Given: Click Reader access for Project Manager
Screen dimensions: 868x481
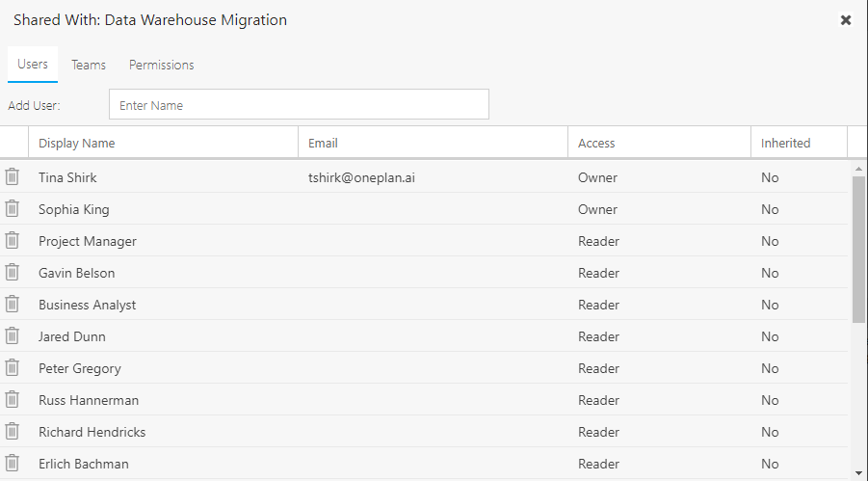Looking at the screenshot, I should [x=659, y=241].
